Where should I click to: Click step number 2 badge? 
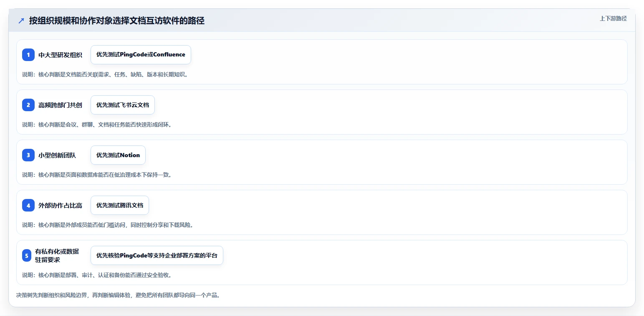point(28,105)
